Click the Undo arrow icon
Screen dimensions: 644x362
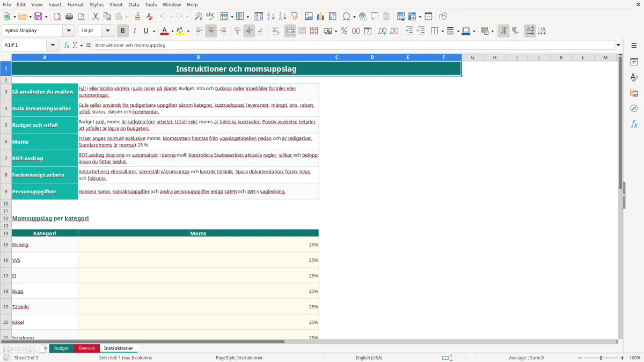click(x=163, y=17)
